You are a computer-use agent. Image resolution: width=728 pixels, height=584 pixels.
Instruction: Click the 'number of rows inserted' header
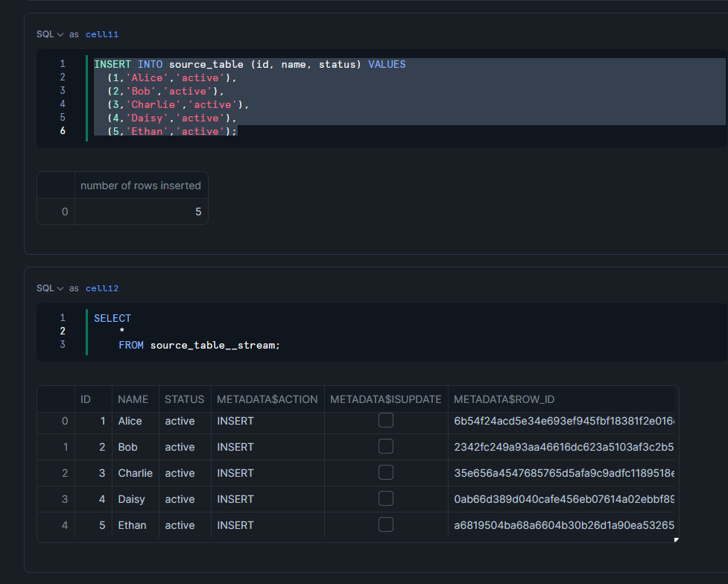[141, 185]
